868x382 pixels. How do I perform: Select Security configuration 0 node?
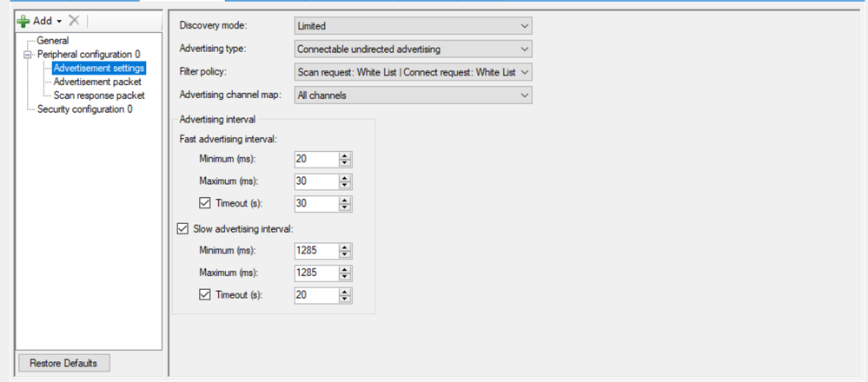pos(84,109)
